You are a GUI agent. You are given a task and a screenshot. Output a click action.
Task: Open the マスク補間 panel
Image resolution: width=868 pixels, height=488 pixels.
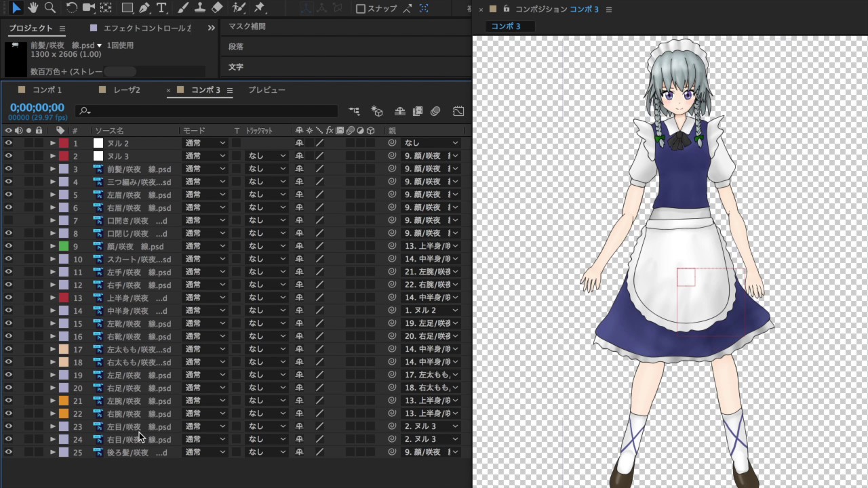[247, 26]
